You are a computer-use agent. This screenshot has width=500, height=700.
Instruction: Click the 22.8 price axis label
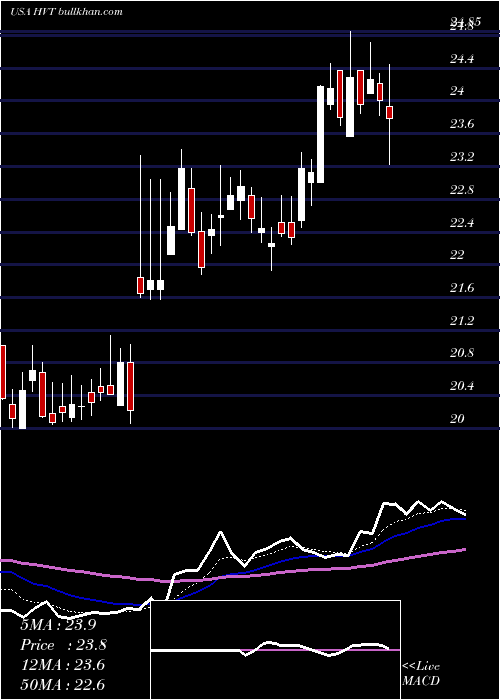click(x=462, y=190)
